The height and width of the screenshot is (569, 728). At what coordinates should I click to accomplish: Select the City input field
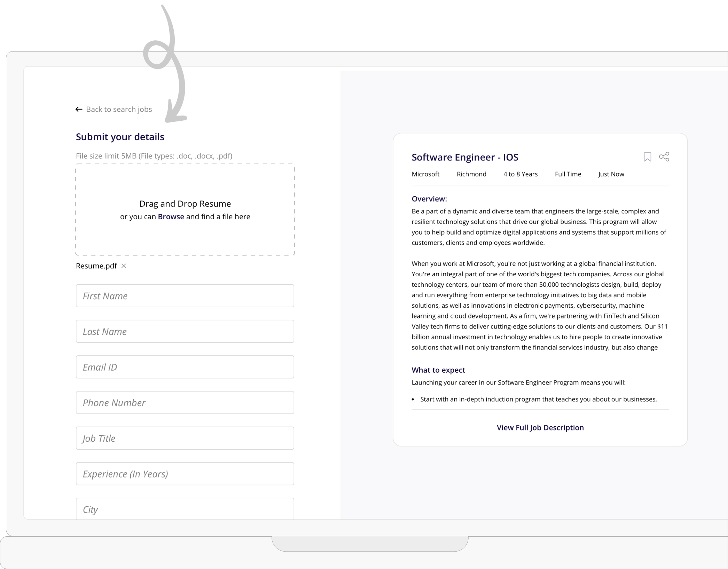point(185,509)
